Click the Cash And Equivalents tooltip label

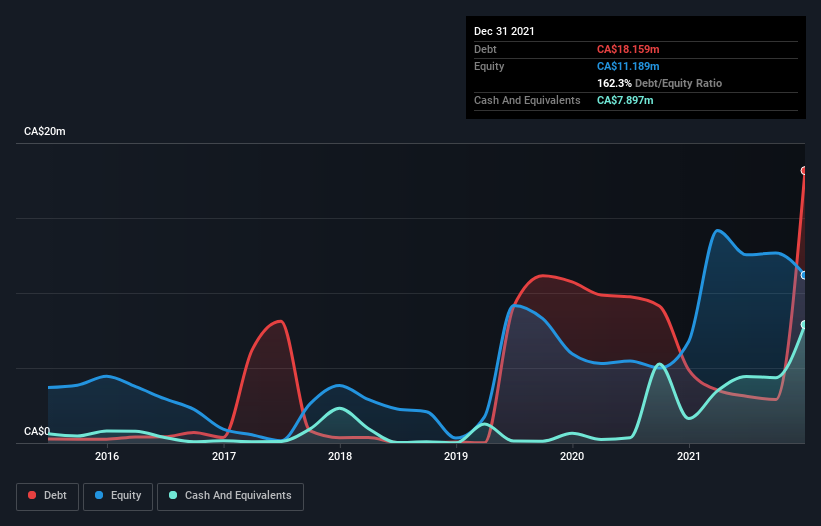coord(527,100)
